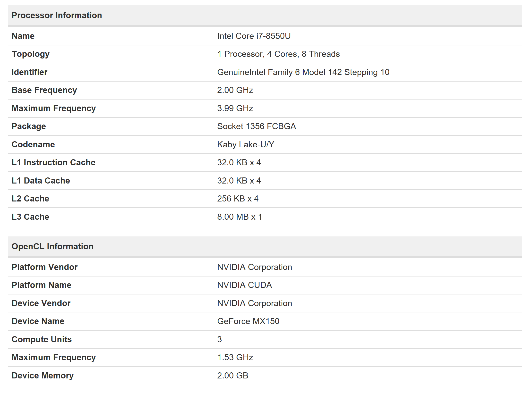Select the 3.99 GHz value
The height and width of the screenshot is (393, 532).
pyautogui.click(x=235, y=108)
